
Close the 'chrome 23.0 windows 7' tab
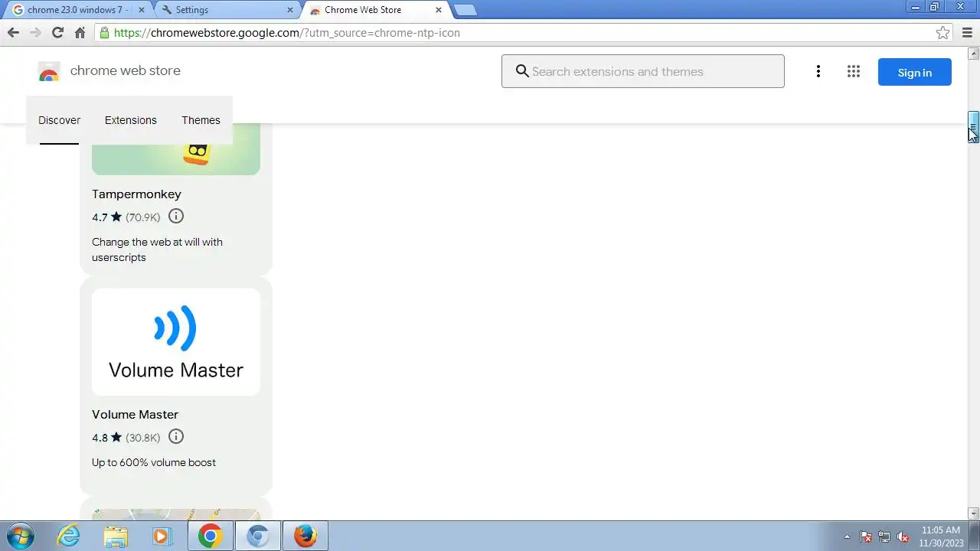click(x=141, y=10)
